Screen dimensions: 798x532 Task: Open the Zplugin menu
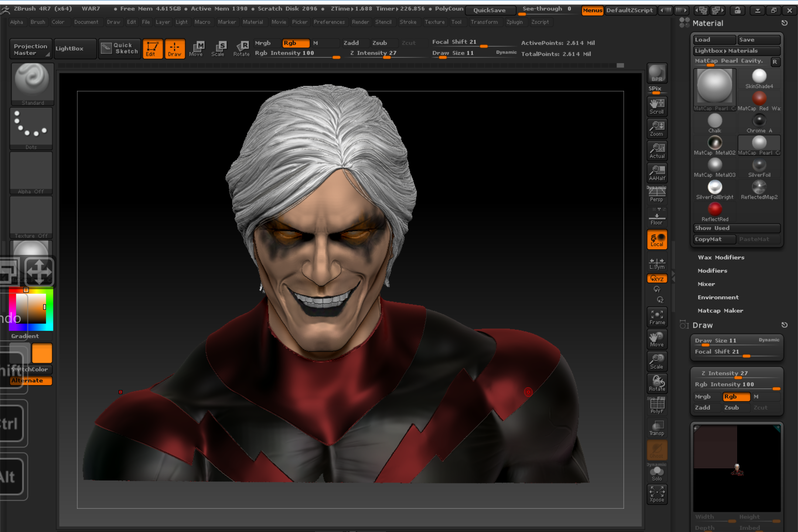(515, 22)
